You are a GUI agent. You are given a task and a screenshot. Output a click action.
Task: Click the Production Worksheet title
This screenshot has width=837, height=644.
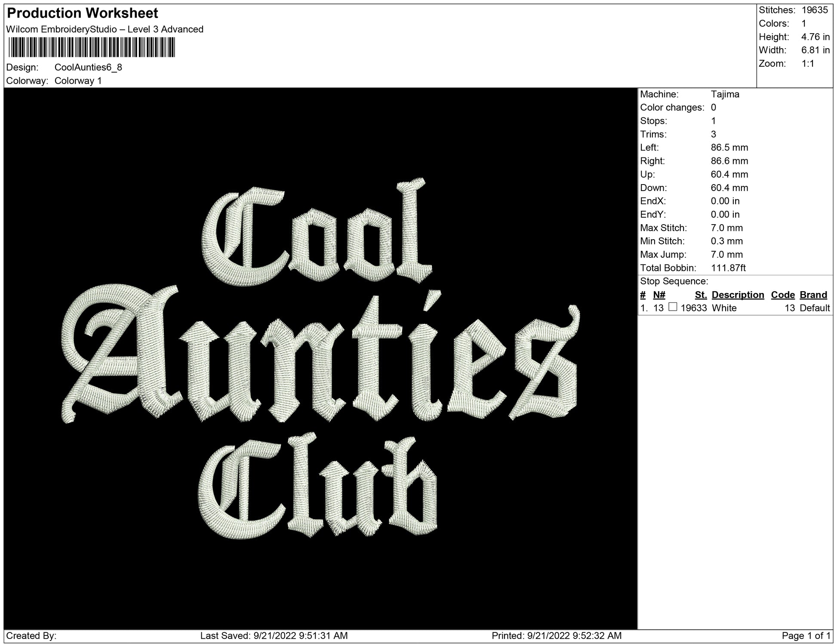[x=83, y=13]
